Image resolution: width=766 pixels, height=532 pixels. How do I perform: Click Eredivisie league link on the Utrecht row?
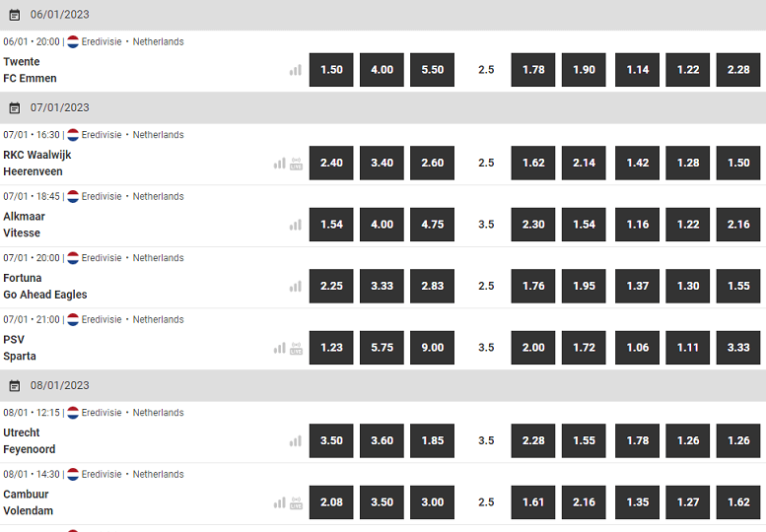click(102, 413)
